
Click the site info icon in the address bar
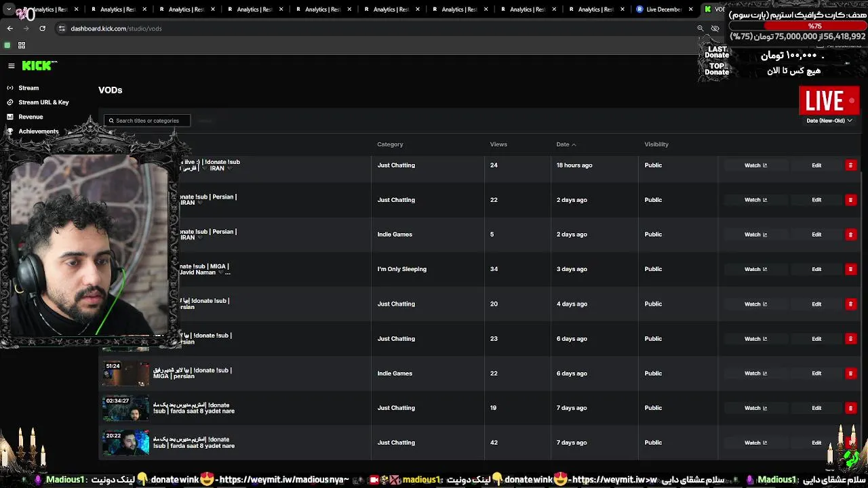click(62, 28)
